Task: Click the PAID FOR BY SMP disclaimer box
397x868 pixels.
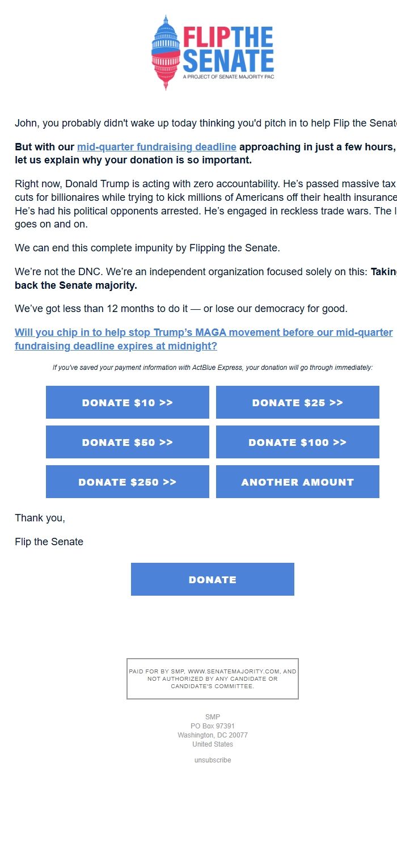Action: point(212,679)
